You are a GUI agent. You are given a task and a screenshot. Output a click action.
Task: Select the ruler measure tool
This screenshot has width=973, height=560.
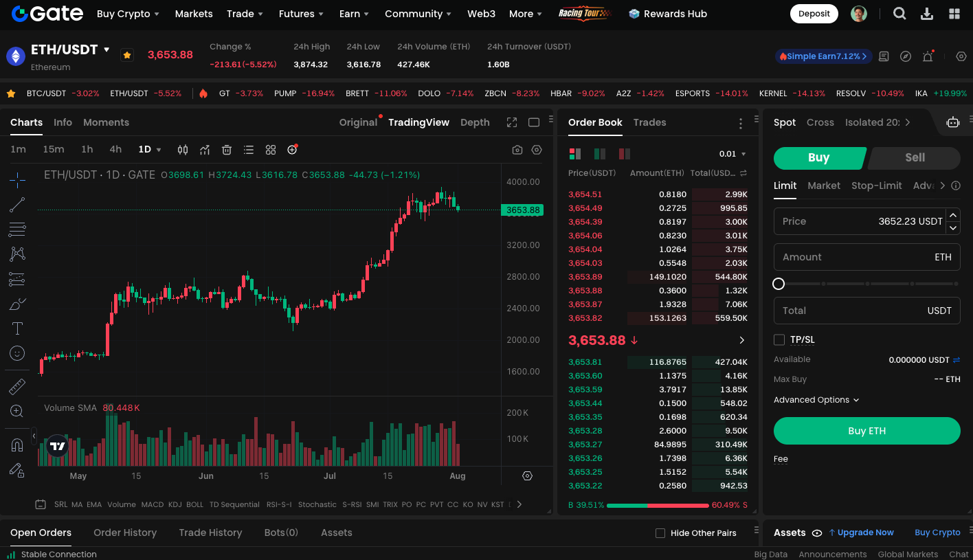tap(17, 387)
